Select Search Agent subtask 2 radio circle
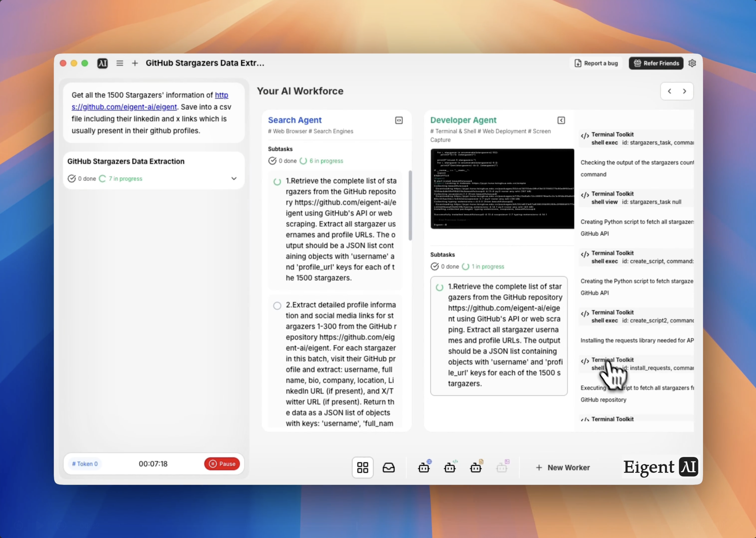The width and height of the screenshot is (756, 538). (277, 305)
